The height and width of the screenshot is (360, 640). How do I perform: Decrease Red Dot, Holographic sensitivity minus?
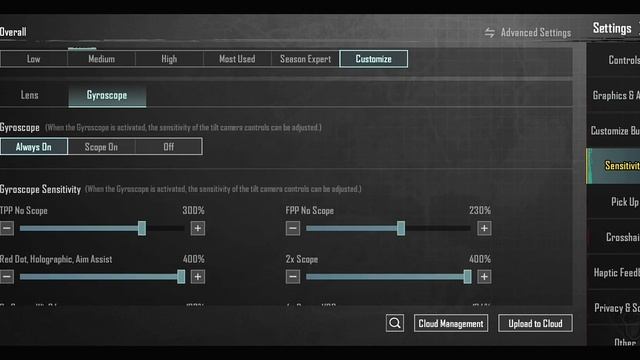tap(7, 277)
